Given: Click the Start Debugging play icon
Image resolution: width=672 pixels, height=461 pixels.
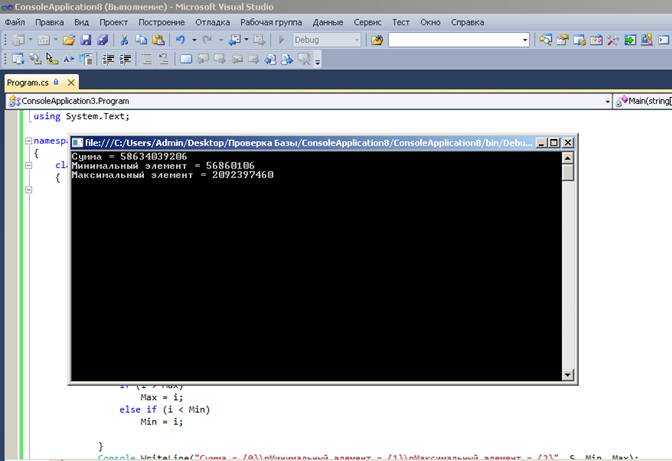Looking at the screenshot, I should coord(282,40).
